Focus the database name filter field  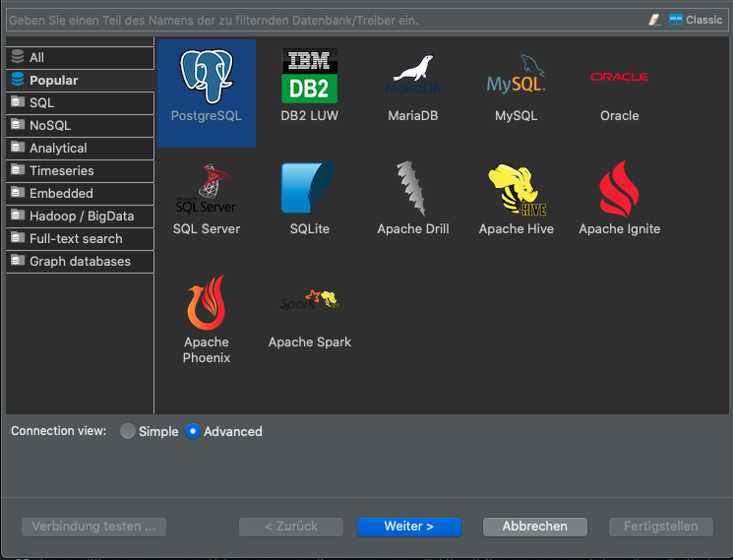pos(325,20)
